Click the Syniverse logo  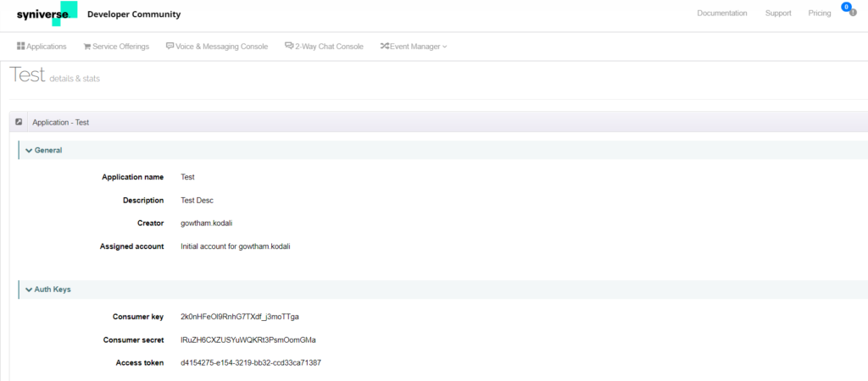pos(47,14)
